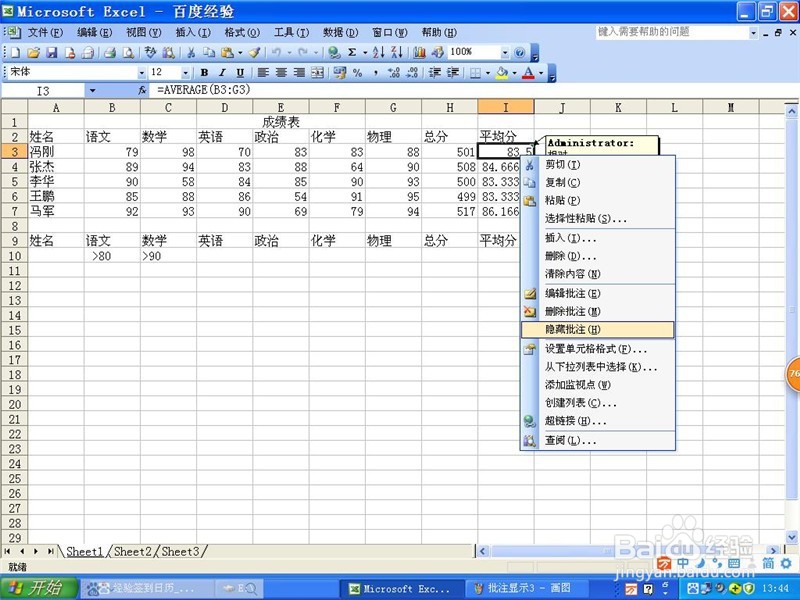The width and height of the screenshot is (800, 600).
Task: Run the spelling check icon
Action: click(x=151, y=53)
